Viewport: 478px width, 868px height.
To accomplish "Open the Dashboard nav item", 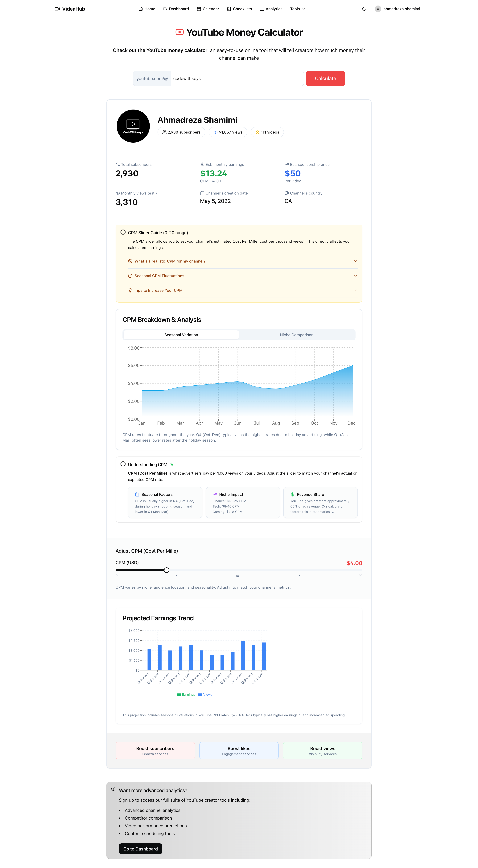I will click(x=176, y=9).
